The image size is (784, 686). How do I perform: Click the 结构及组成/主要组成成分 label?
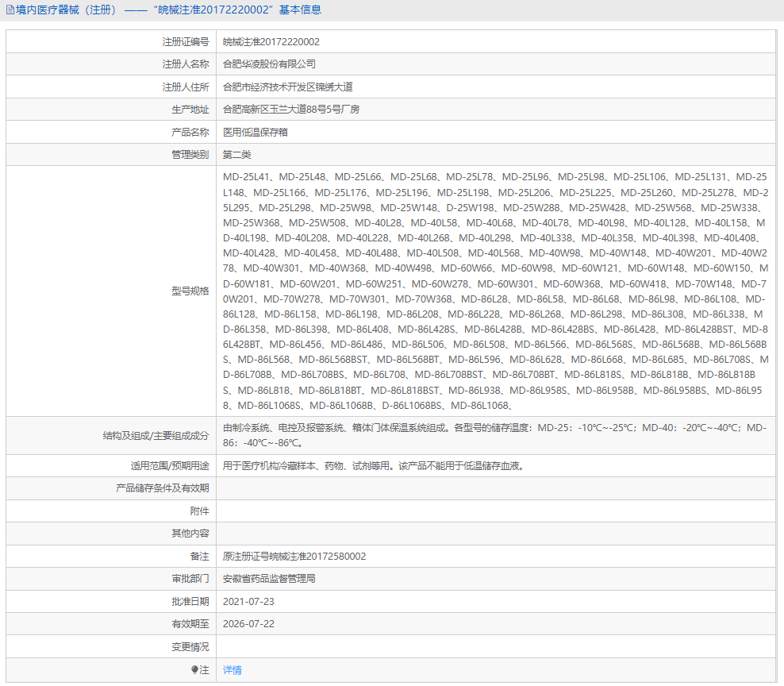click(156, 435)
